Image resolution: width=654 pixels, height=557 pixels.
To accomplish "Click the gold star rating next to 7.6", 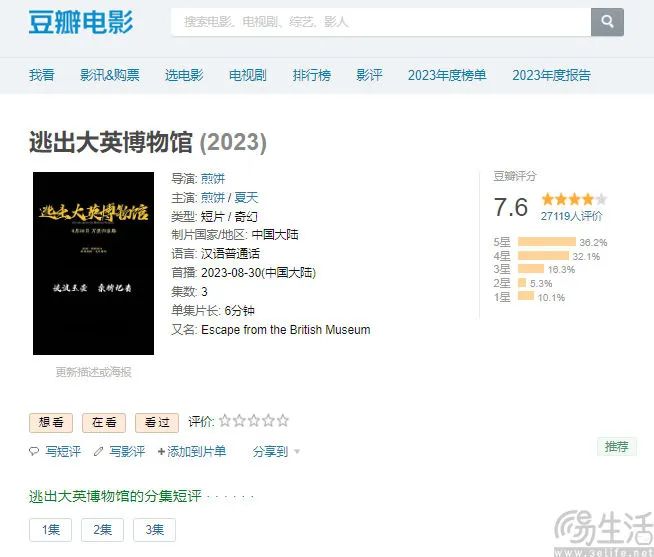I will coord(574,199).
